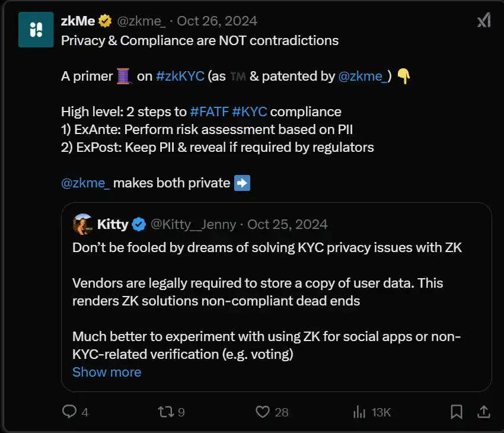Expand quoted tweet with Show more

tap(107, 372)
